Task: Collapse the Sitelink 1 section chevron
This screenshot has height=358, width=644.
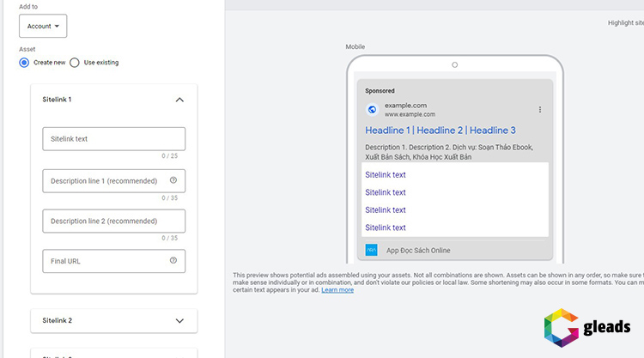Action: click(x=179, y=100)
